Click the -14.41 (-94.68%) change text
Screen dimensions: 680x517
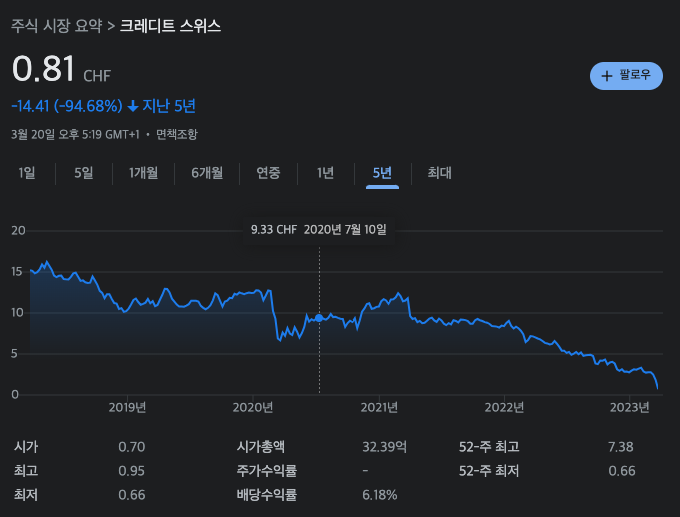tap(67, 106)
